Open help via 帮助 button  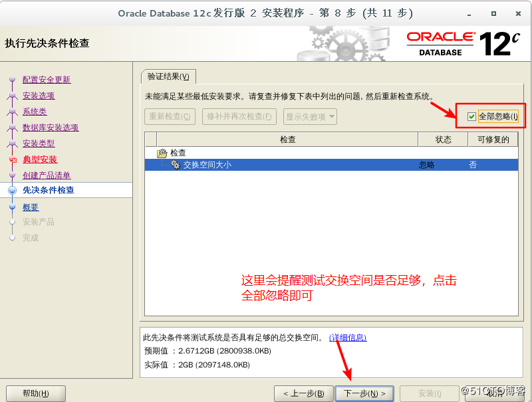point(36,393)
